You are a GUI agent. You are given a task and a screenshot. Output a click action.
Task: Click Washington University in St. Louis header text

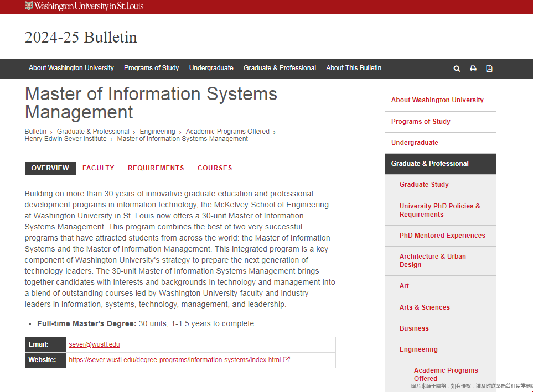coord(89,6)
